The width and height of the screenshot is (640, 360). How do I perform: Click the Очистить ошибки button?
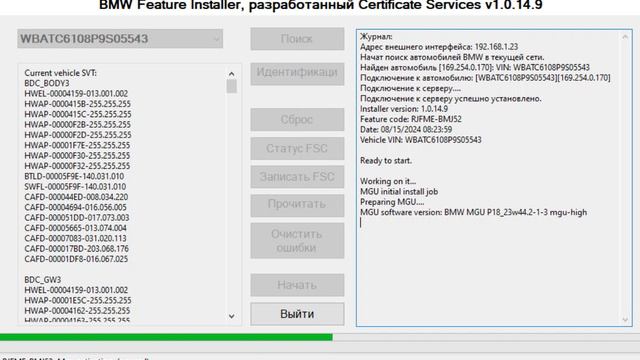click(297, 241)
